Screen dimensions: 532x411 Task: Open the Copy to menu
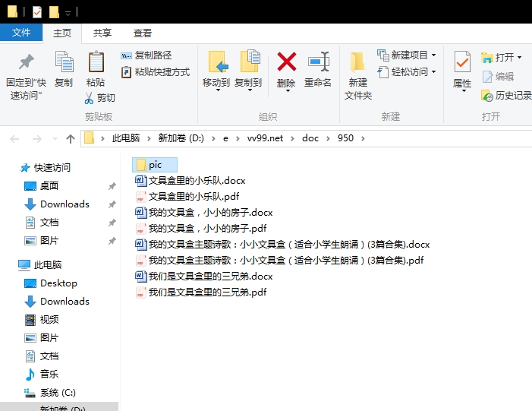[x=248, y=71]
